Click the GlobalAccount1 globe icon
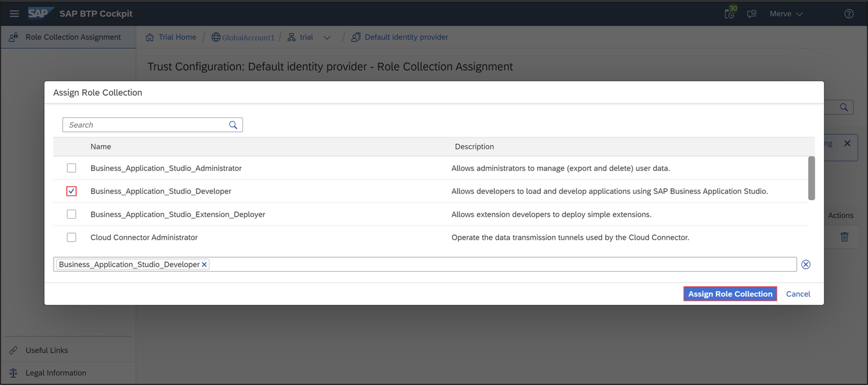 coord(216,37)
